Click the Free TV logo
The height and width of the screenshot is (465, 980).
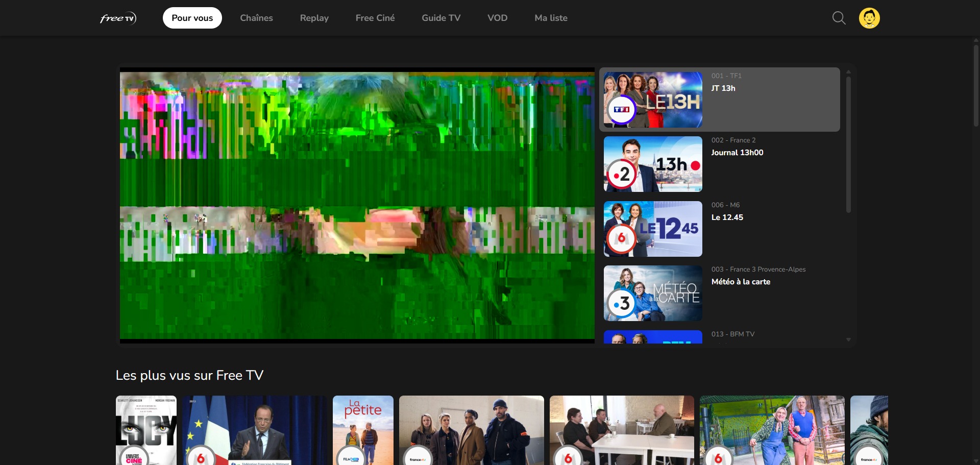(x=118, y=18)
